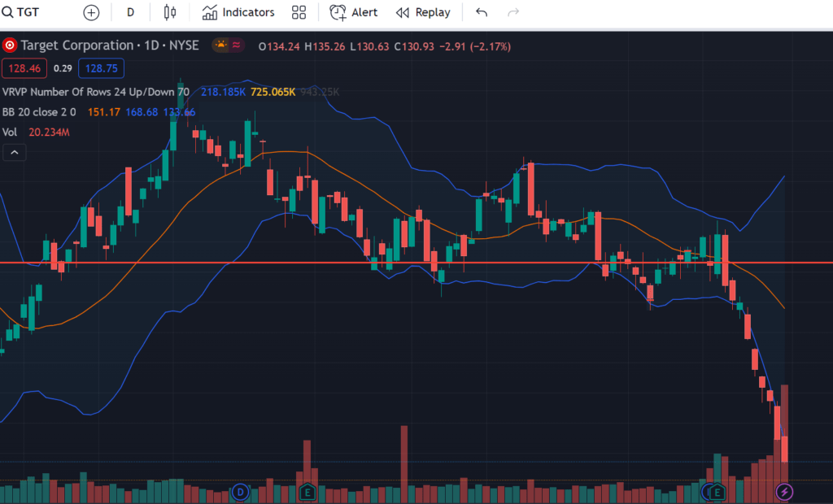The image size is (833, 504).
Task: Click the 168.68 BB upper value
Action: click(x=142, y=112)
